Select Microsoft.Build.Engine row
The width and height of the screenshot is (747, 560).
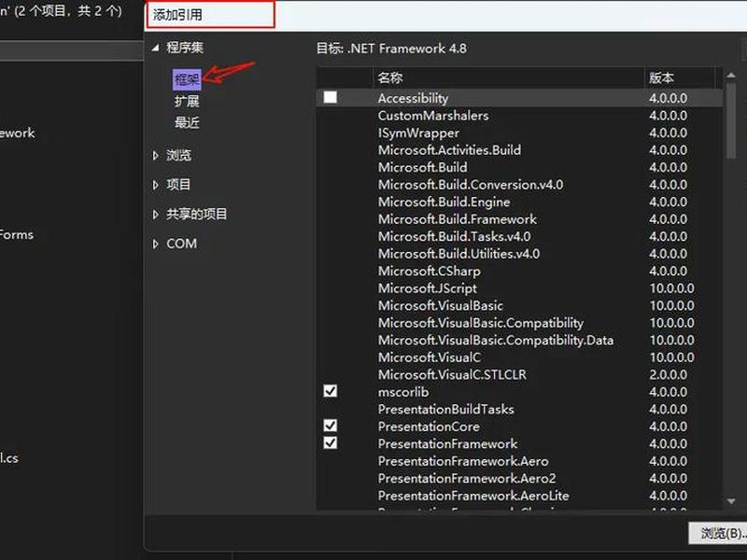click(x=519, y=202)
